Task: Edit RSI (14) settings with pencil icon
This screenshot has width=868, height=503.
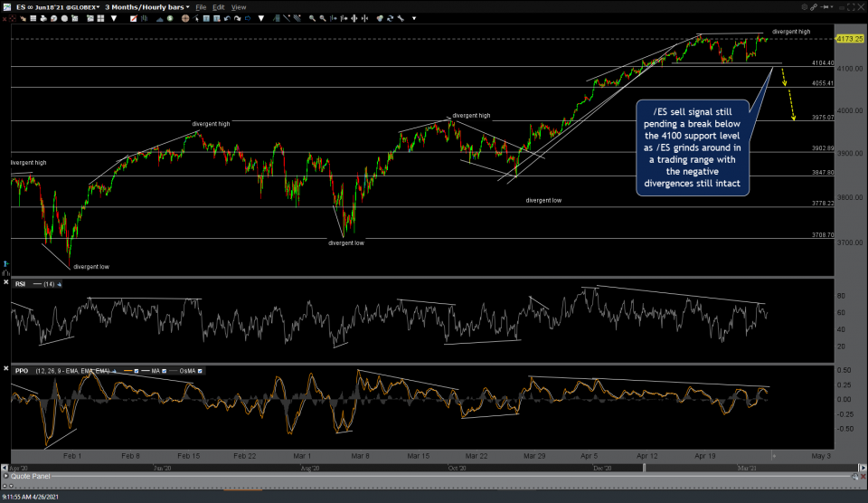Action: 60,284
